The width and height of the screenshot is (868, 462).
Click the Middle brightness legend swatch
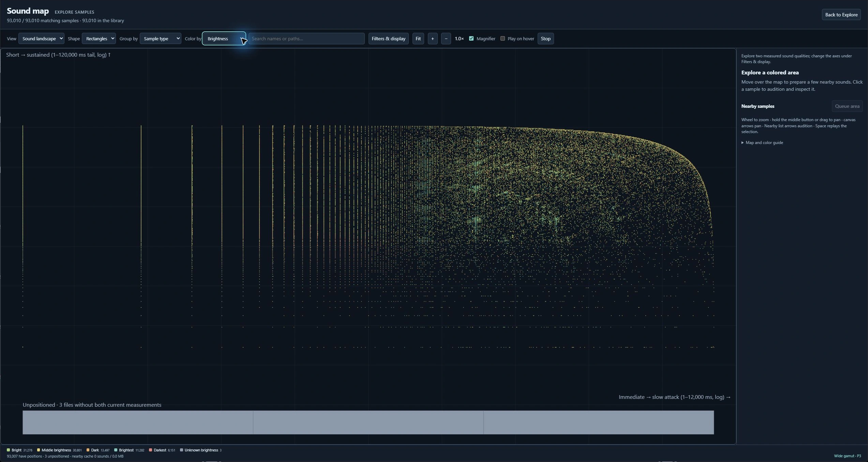(39, 450)
